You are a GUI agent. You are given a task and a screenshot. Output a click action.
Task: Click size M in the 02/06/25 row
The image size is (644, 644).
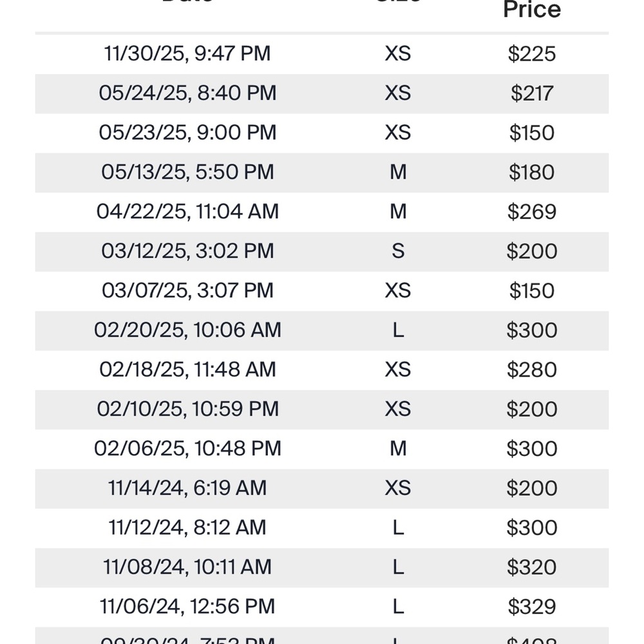[397, 448]
